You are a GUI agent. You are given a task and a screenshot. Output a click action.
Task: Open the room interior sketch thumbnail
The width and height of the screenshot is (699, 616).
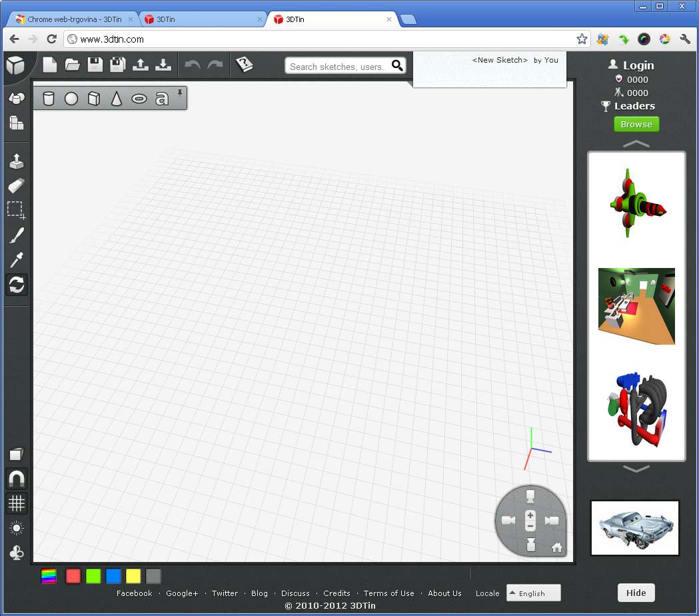(x=636, y=306)
